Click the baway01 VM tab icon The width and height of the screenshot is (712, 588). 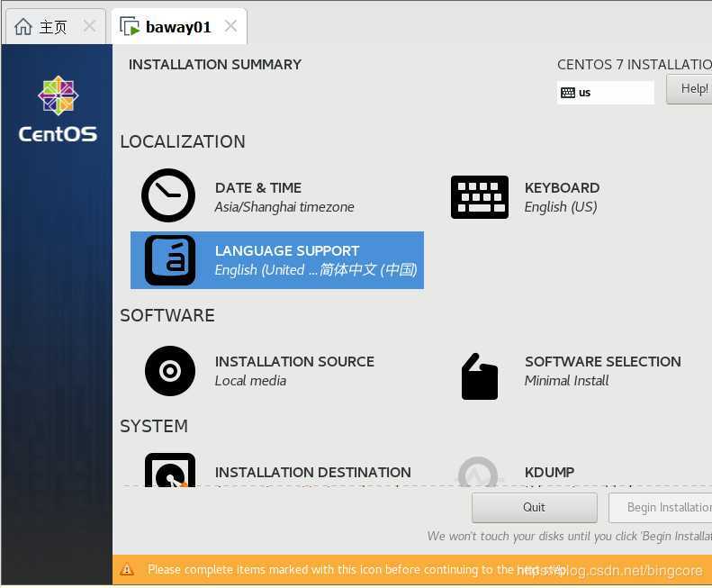[130, 26]
